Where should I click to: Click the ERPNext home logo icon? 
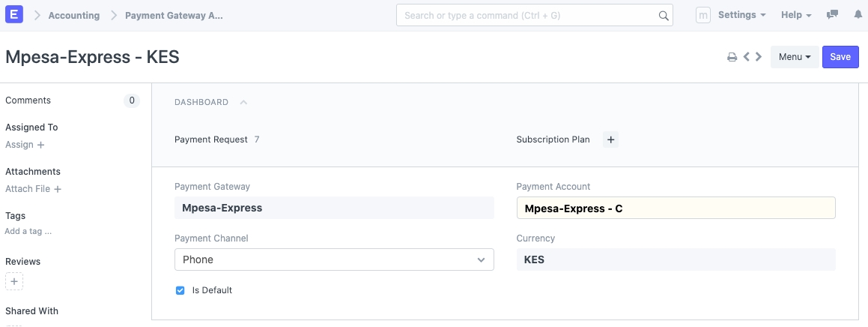[13, 15]
